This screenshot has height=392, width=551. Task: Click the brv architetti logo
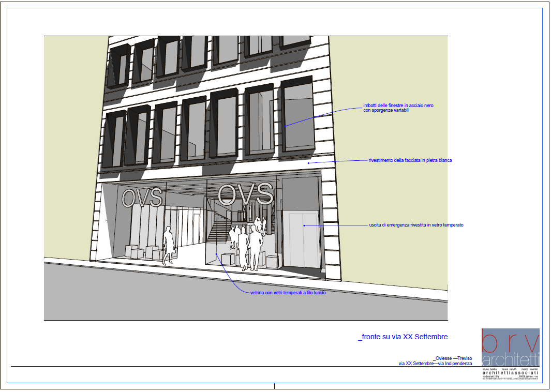510,348
